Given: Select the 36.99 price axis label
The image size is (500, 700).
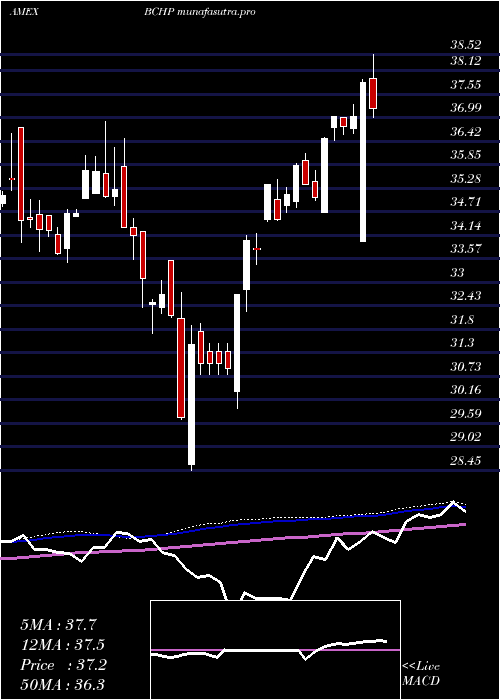Looking at the screenshot, I should tap(466, 108).
